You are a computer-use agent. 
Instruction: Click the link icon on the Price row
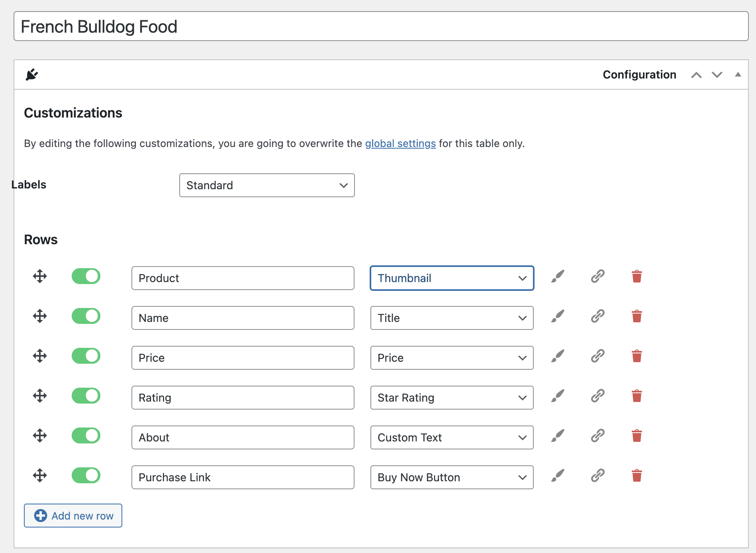tap(597, 356)
